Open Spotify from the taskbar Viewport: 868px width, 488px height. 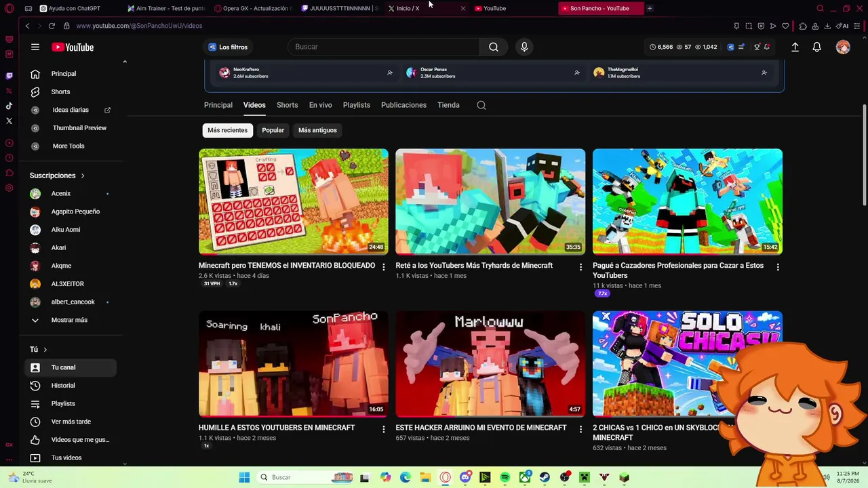point(505,477)
